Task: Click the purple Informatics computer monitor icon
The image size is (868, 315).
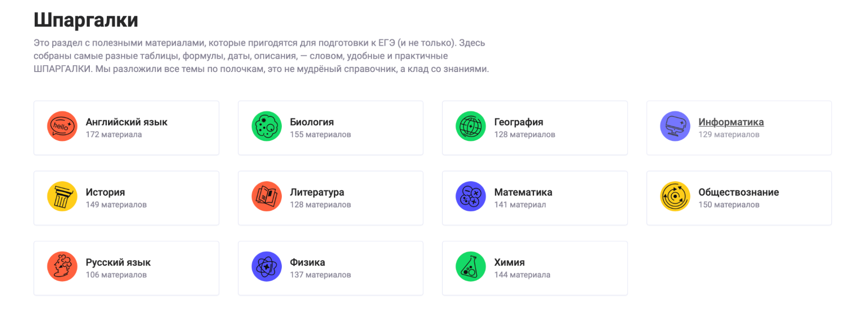Action: [675, 126]
